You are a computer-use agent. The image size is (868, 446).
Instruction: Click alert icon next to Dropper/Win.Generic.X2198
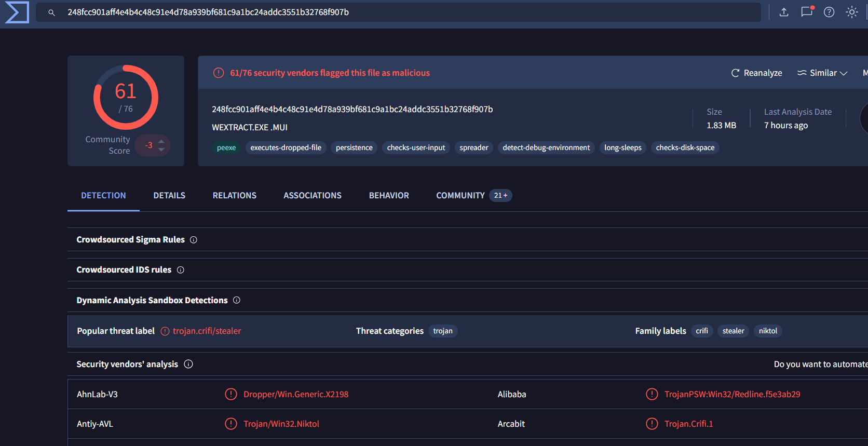[231, 394]
